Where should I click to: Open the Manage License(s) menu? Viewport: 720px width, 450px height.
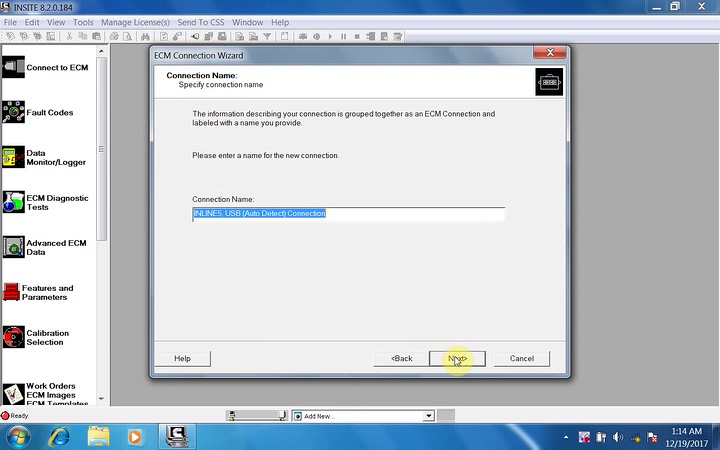tap(135, 22)
